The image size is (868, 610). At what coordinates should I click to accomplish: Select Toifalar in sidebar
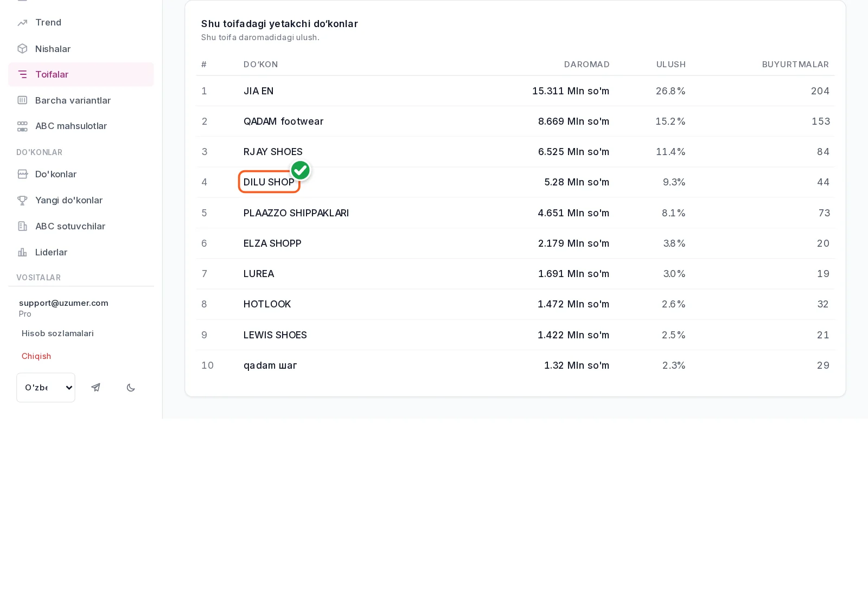(81, 74)
